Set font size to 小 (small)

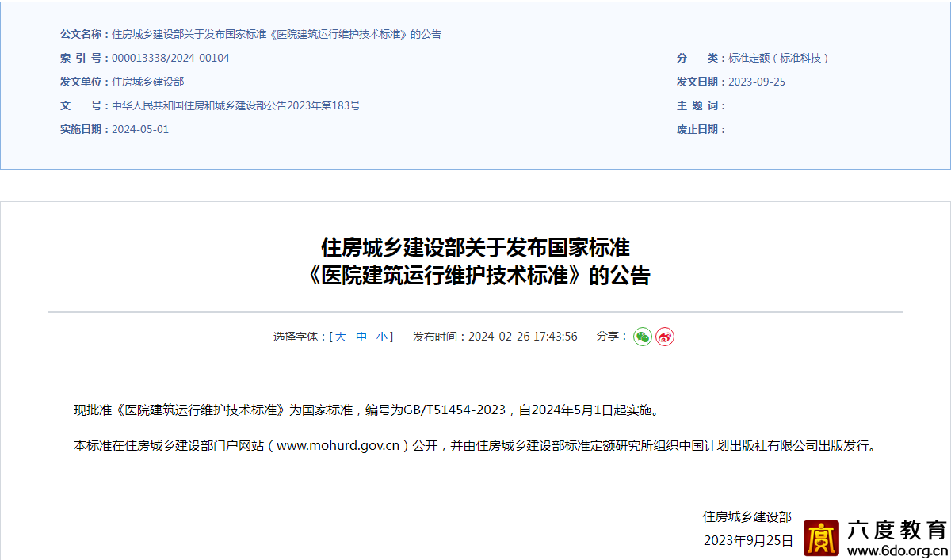click(x=382, y=337)
